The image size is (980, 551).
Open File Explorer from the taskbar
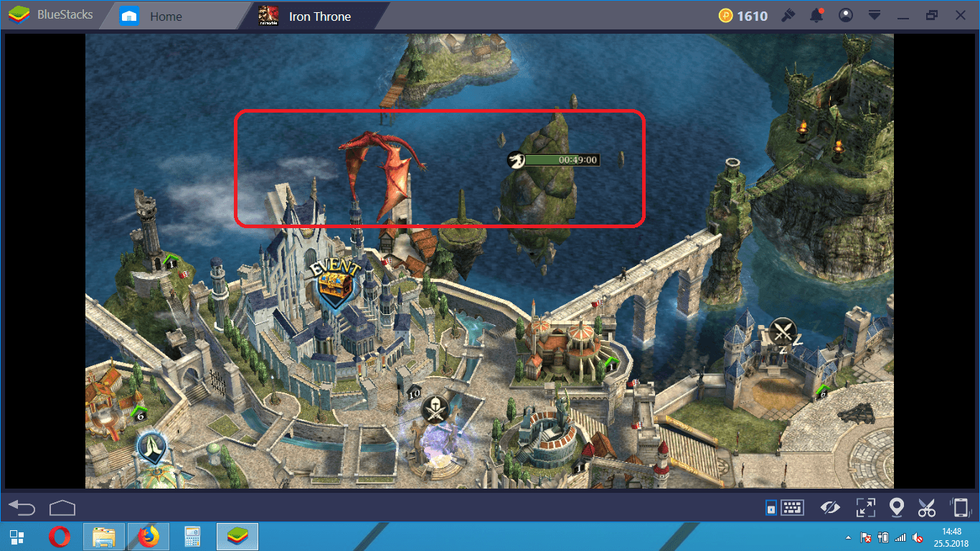click(x=104, y=537)
